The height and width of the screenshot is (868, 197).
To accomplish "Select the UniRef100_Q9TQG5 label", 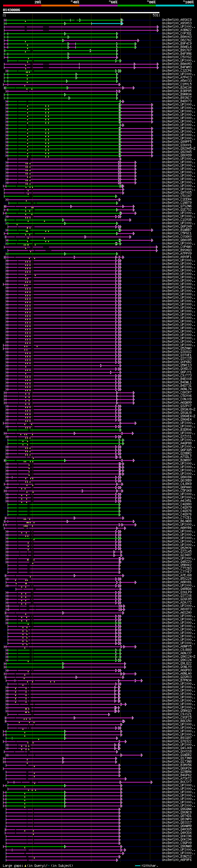I will tap(176, 193).
